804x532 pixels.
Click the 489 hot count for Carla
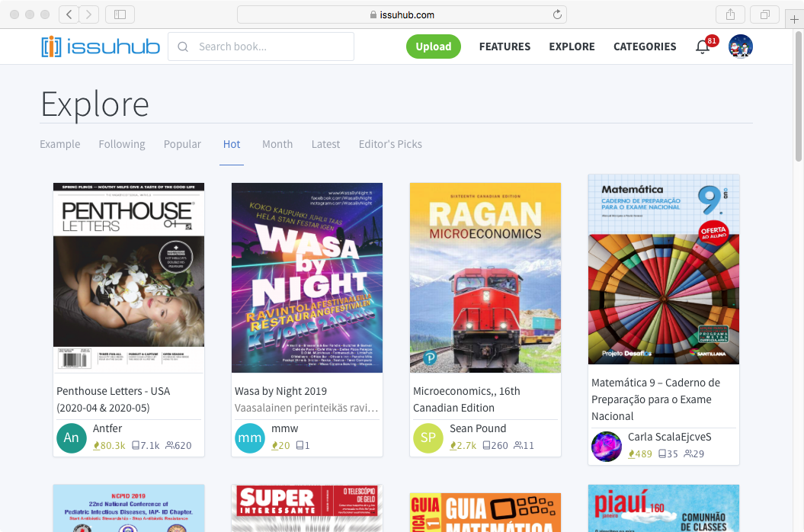coord(640,453)
